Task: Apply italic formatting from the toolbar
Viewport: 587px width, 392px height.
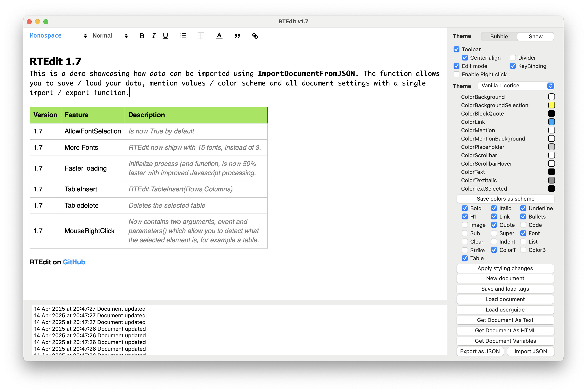Action: 154,36
